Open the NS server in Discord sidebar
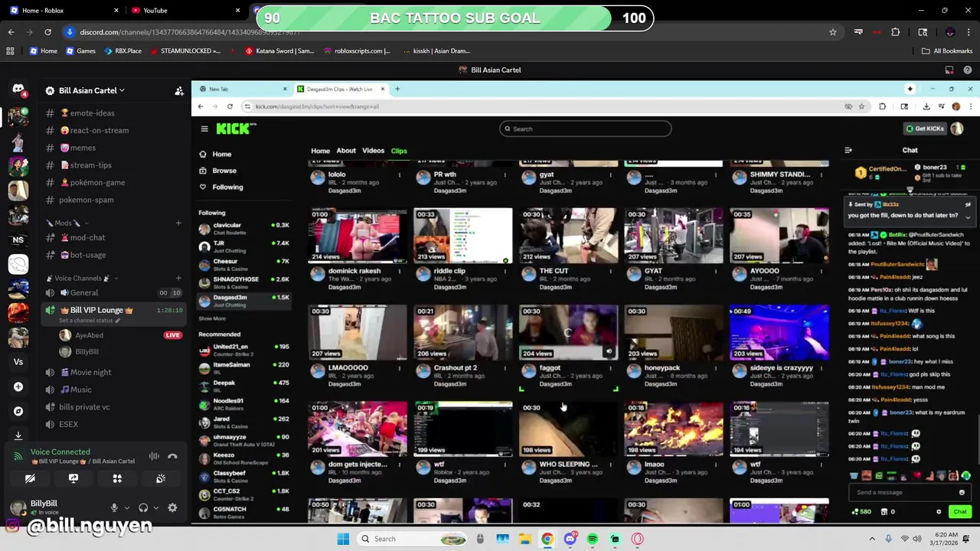The width and height of the screenshot is (980, 551). [x=18, y=240]
